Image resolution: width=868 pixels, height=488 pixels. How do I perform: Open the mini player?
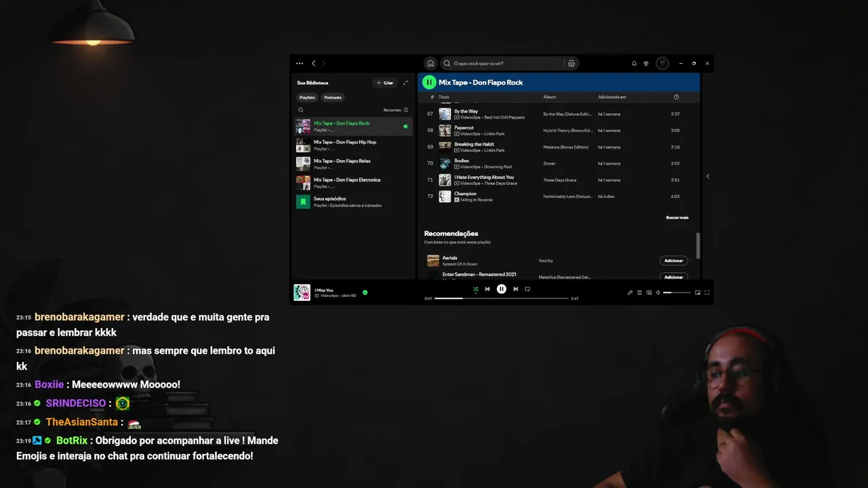(x=698, y=292)
